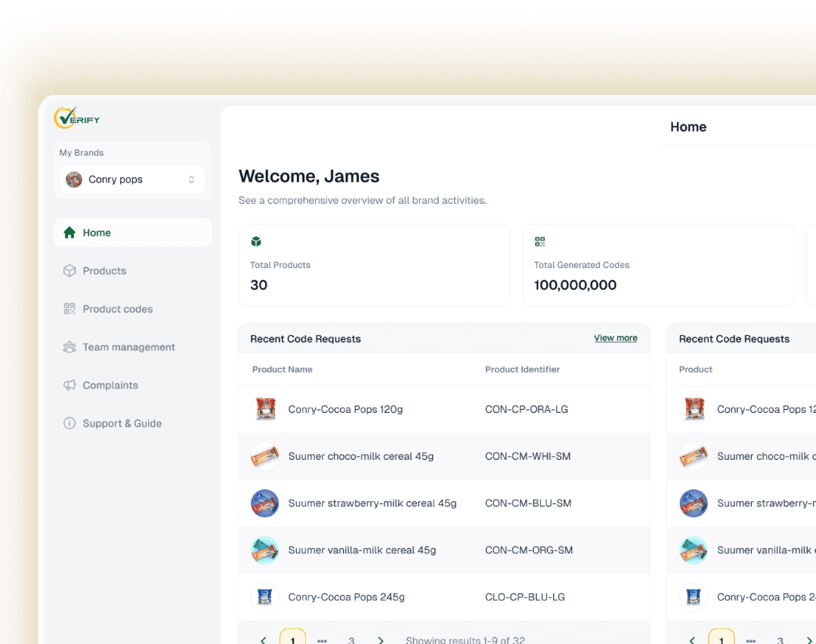The width and height of the screenshot is (816, 644).
Task: Click the Support & Guide info icon
Action: (70, 424)
